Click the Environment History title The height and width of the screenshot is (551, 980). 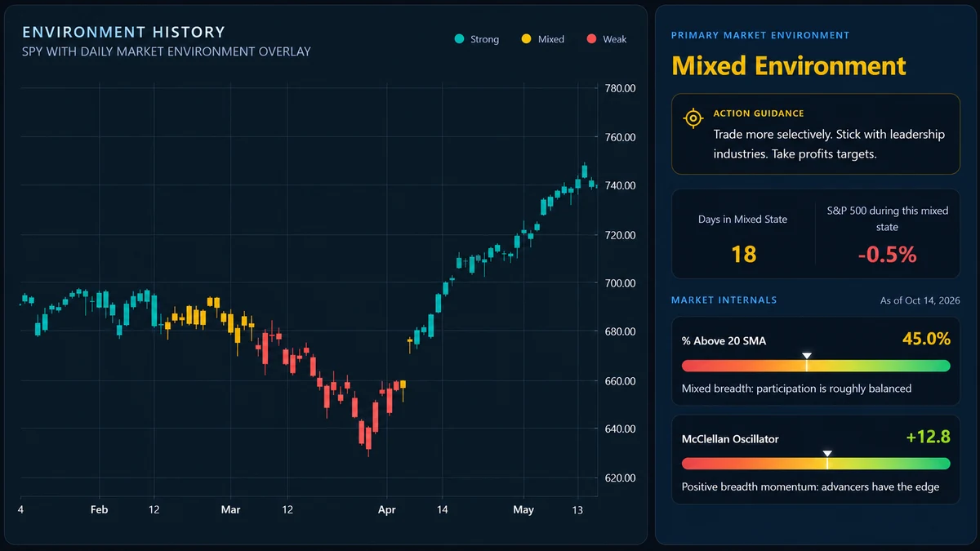pyautogui.click(x=123, y=33)
